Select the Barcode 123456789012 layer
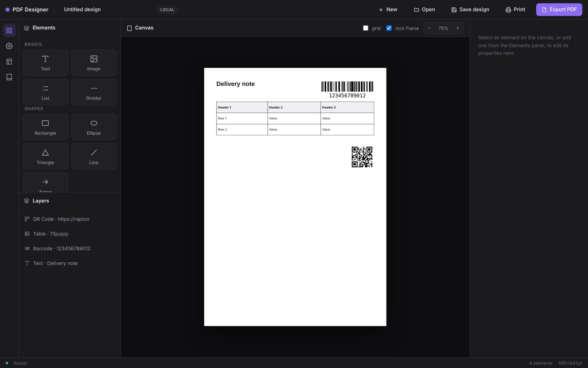 click(70, 249)
